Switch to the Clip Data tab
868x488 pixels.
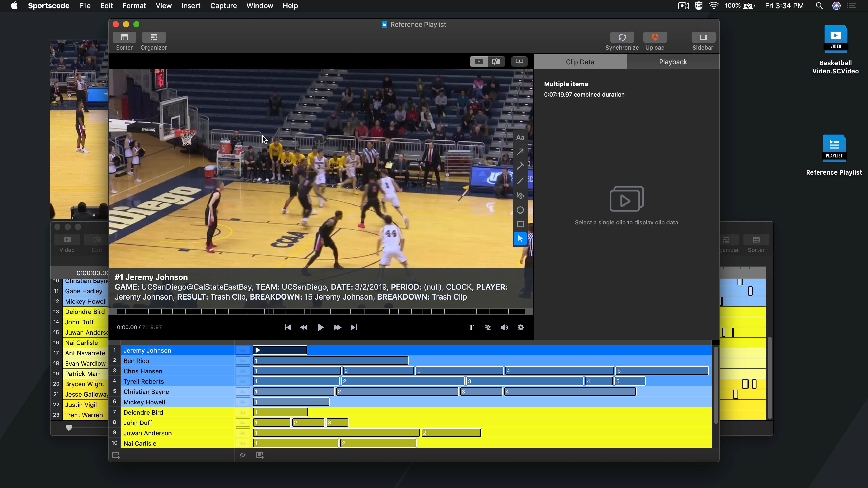point(580,61)
